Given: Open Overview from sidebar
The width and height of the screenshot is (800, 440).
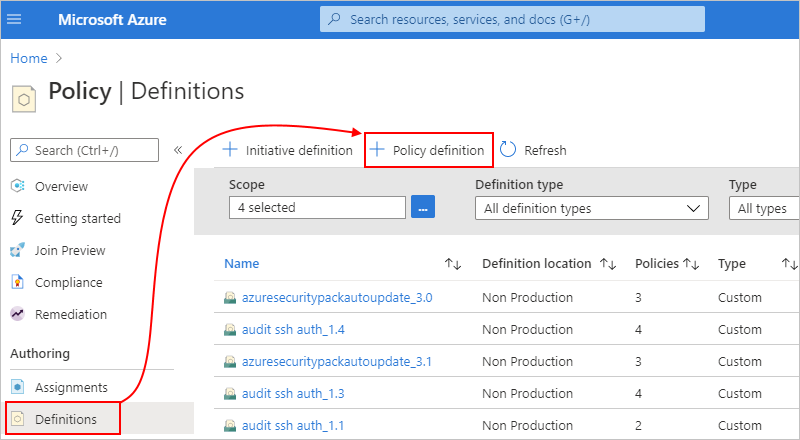Looking at the screenshot, I should tap(17, 187).
